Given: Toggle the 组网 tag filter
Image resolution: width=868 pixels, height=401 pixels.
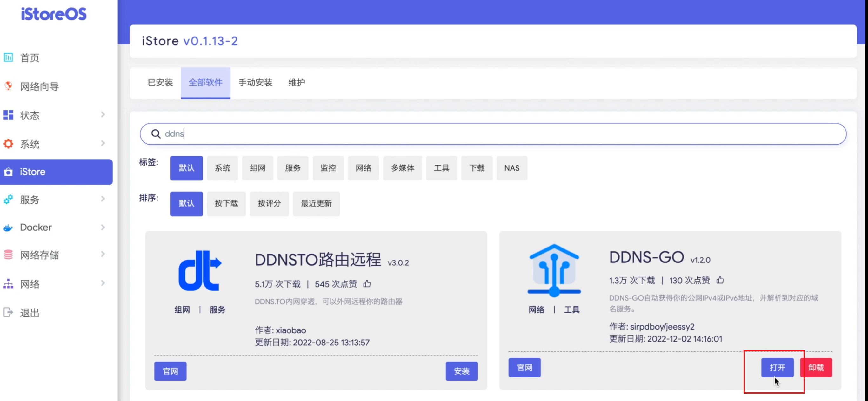Looking at the screenshot, I should (257, 168).
